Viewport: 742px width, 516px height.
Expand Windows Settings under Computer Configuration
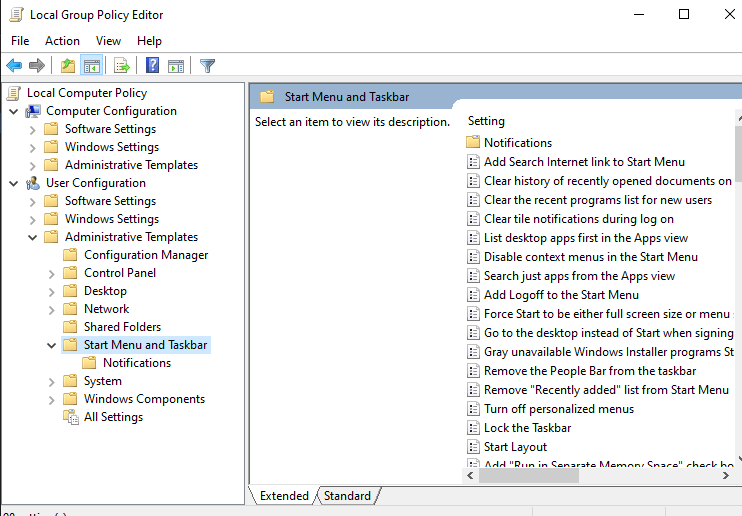(33, 148)
